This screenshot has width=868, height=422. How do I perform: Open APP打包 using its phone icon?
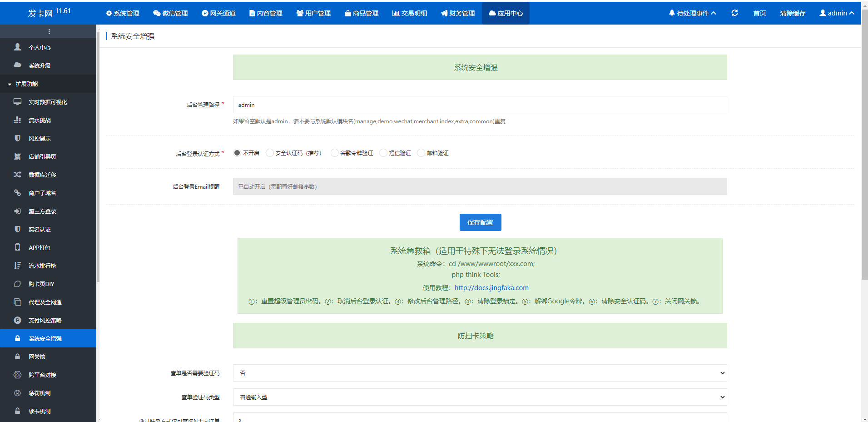pyautogui.click(x=17, y=247)
